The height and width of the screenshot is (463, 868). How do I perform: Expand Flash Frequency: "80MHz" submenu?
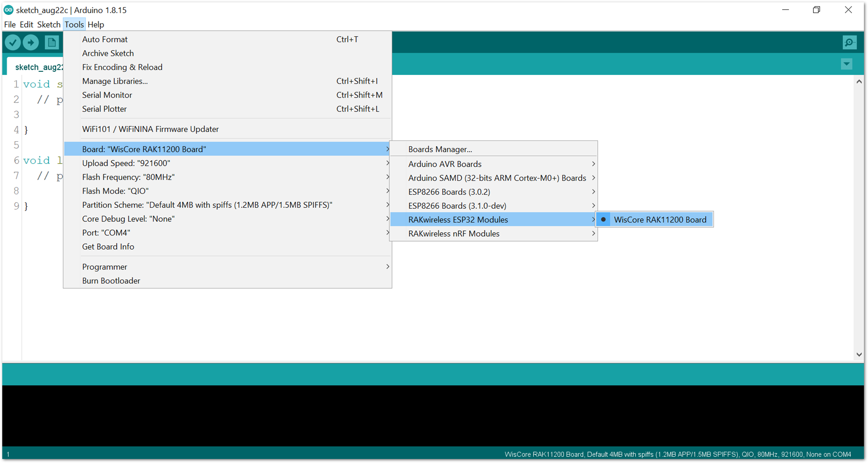point(227,177)
